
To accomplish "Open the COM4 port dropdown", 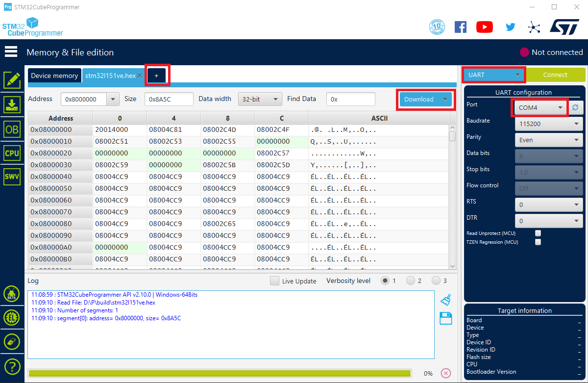I will (541, 107).
